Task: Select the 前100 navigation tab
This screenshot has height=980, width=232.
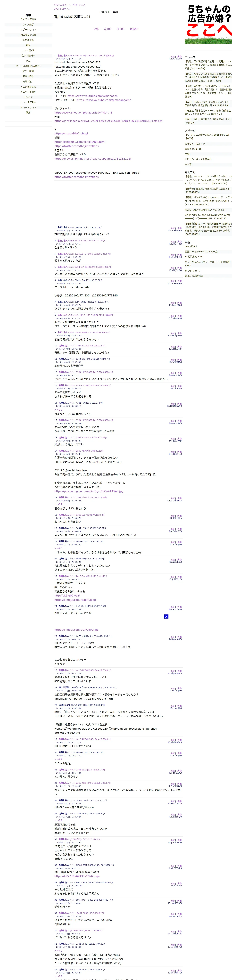Action: [108, 29]
